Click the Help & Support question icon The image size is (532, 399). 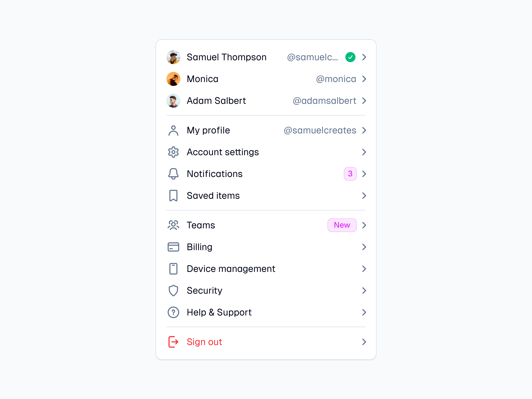coord(173,312)
